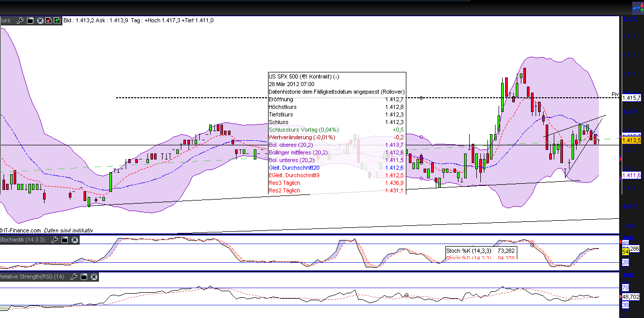Maximize the Kurs price panel
This screenshot has width=644, height=318.
[x=30, y=20]
